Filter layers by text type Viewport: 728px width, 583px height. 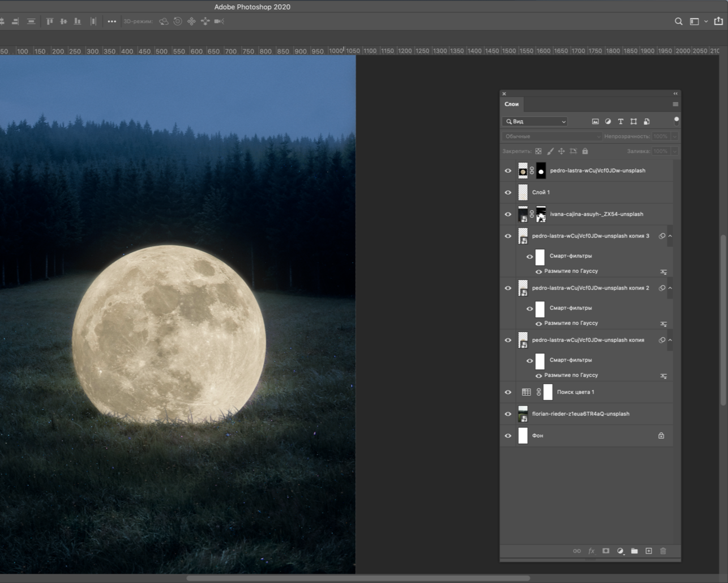point(620,121)
